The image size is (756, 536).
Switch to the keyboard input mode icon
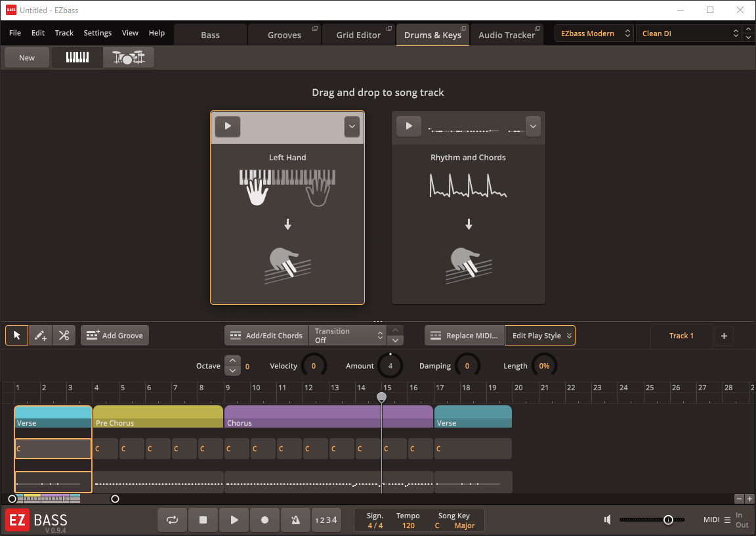click(77, 58)
